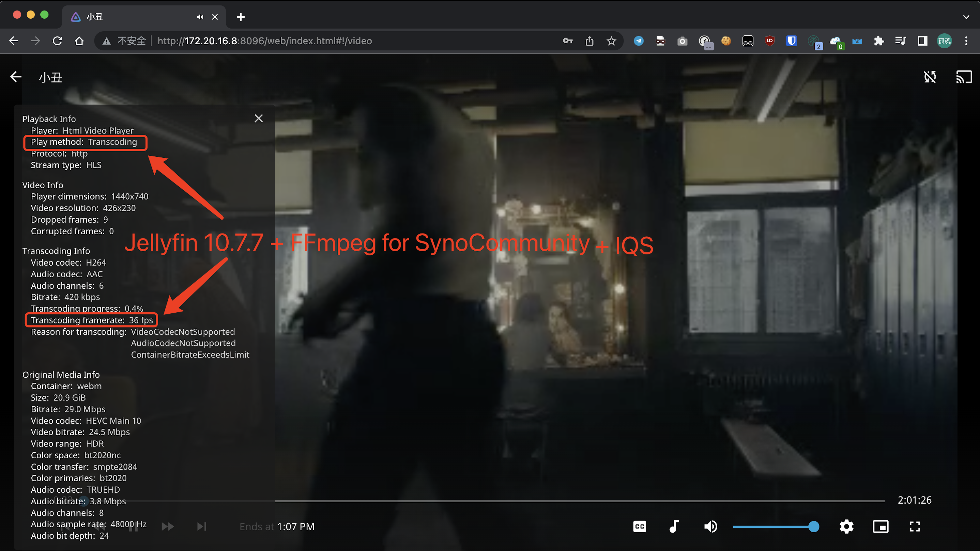Mute the player volume
980x551 pixels.
click(710, 526)
